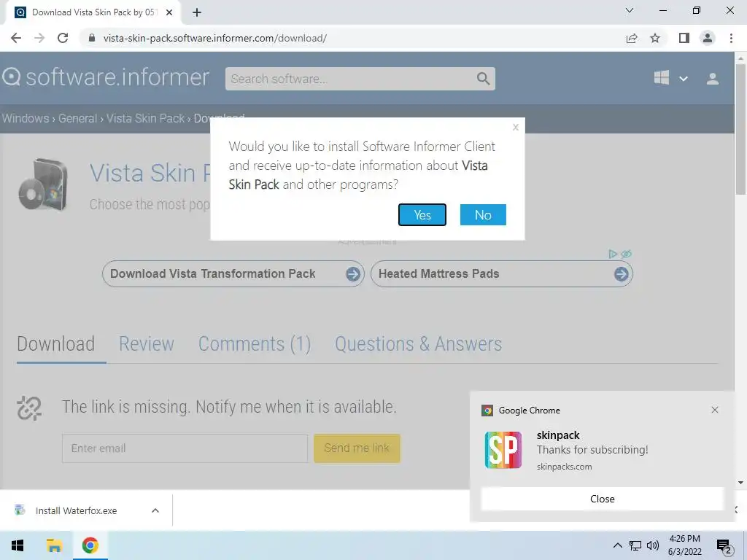Click the Heated Mattress Pads ad

click(502, 274)
